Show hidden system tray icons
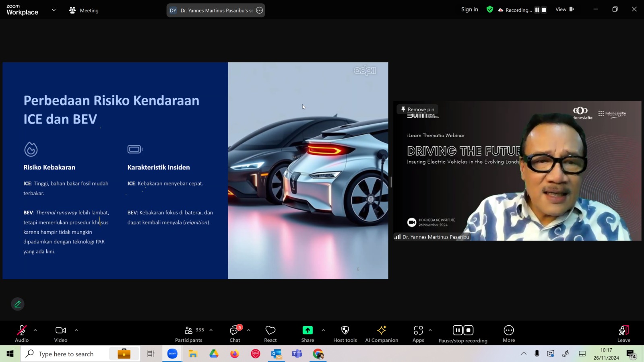This screenshot has width=644, height=362. 524,354
